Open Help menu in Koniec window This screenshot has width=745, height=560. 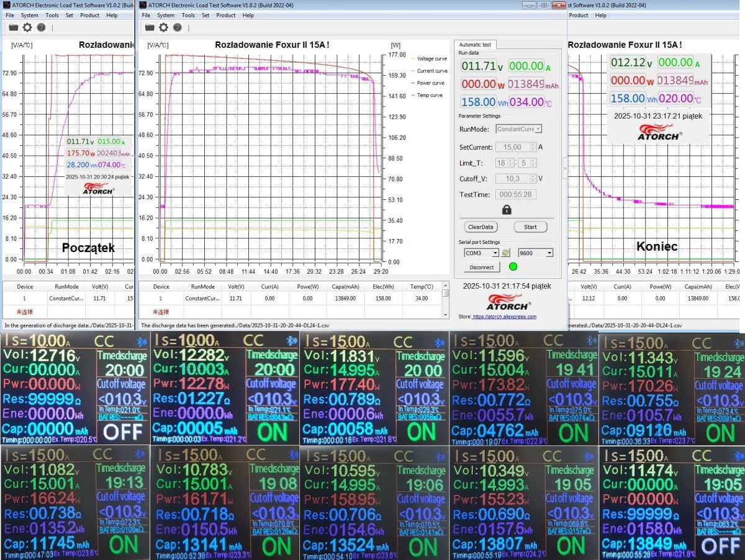click(x=600, y=15)
